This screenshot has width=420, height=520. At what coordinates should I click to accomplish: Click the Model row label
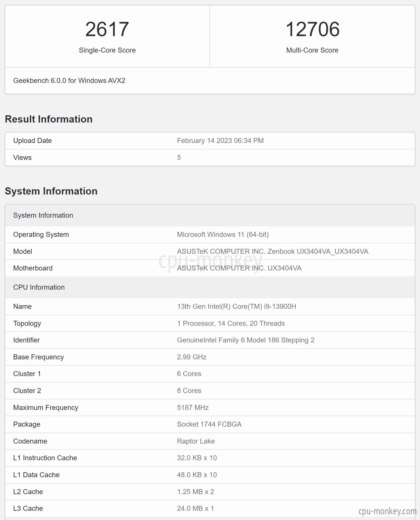[23, 251]
